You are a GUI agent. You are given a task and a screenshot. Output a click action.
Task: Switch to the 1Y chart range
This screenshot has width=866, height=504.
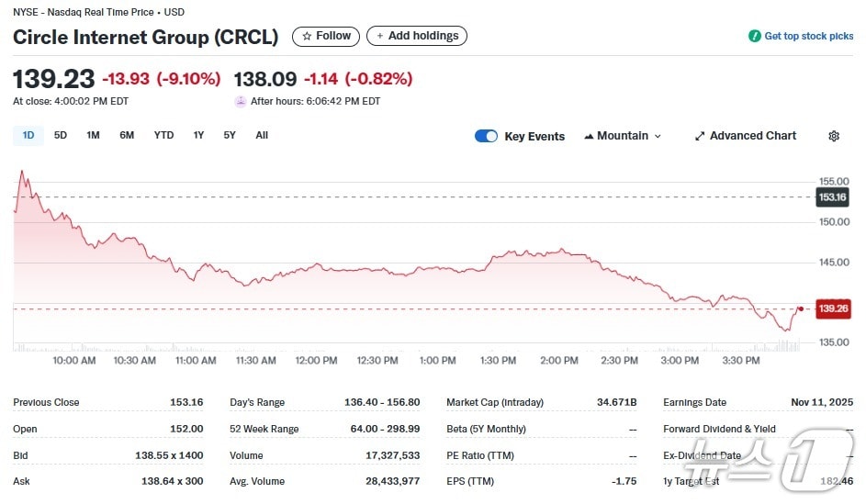[x=198, y=136]
